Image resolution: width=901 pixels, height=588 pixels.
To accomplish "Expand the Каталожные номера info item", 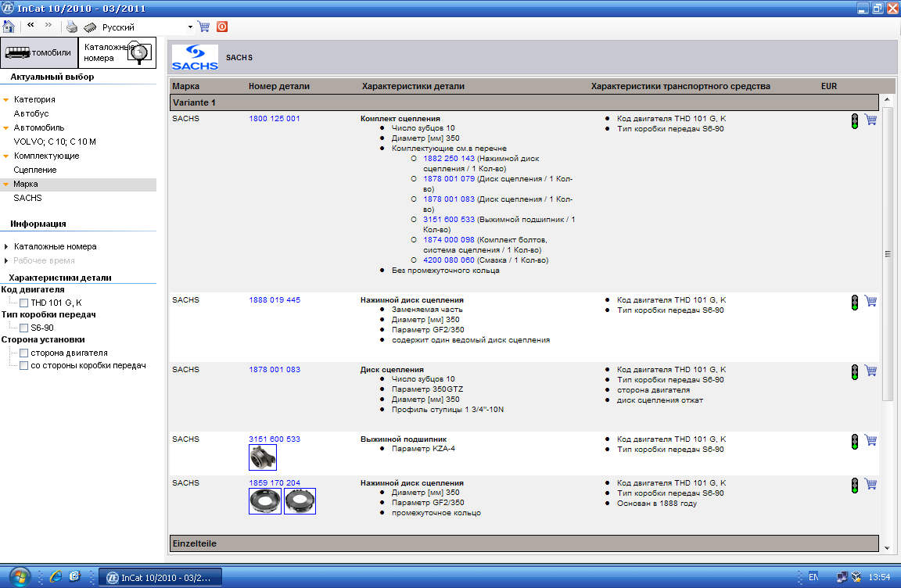I will 5,246.
